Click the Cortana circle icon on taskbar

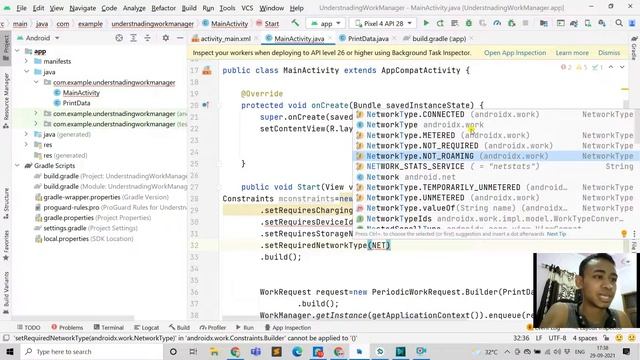tap(173, 351)
